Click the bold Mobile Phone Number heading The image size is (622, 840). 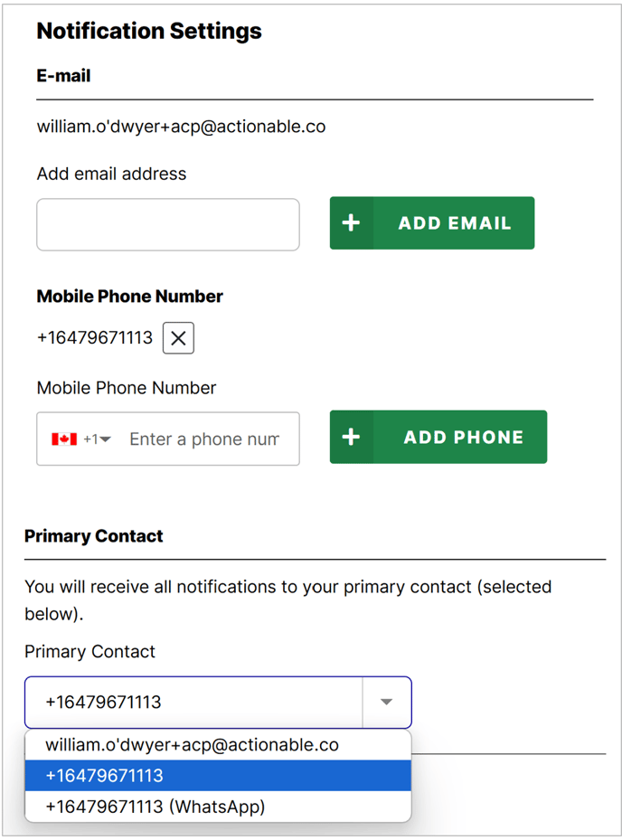click(x=129, y=296)
